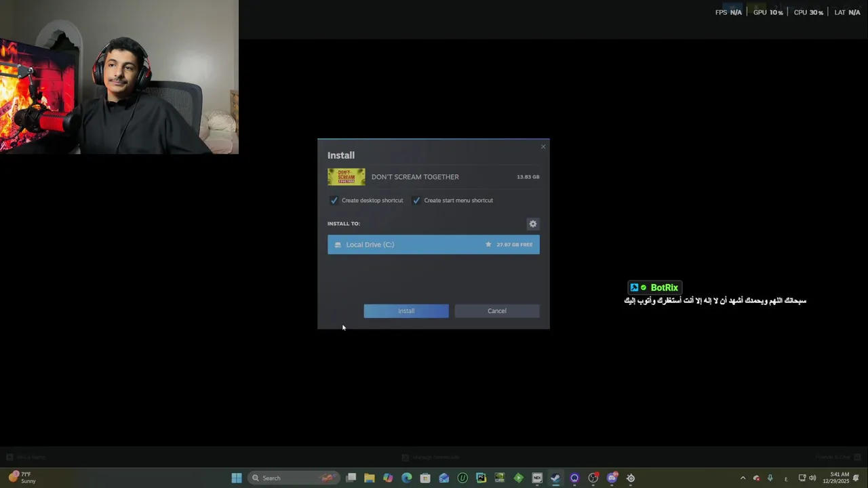Open install location settings gear
The width and height of the screenshot is (868, 488).
click(x=533, y=224)
